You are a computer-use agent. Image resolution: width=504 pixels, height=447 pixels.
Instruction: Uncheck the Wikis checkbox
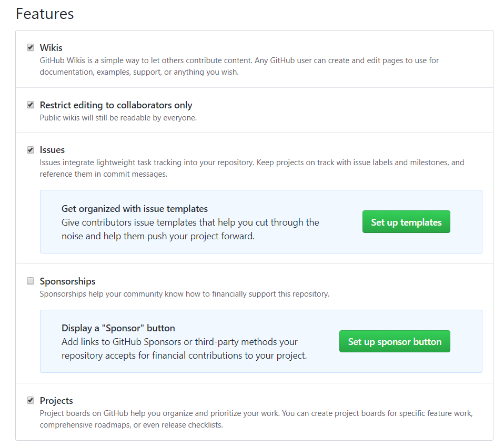[31, 48]
